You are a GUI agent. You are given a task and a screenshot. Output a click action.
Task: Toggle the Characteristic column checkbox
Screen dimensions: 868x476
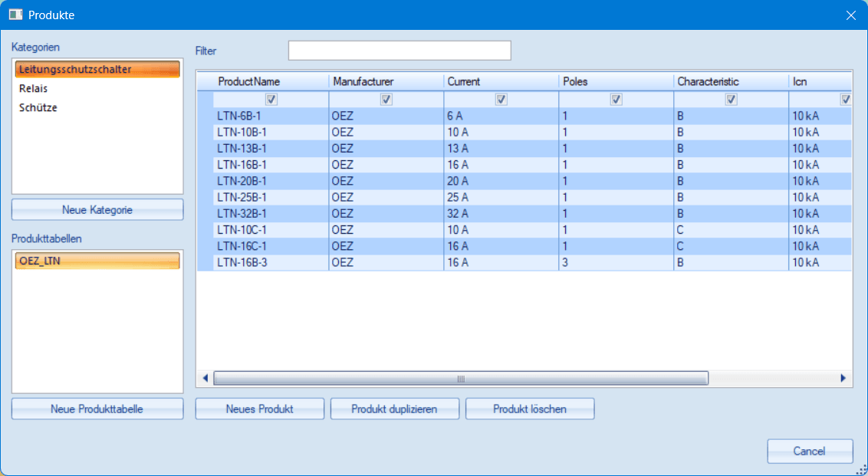coord(732,100)
